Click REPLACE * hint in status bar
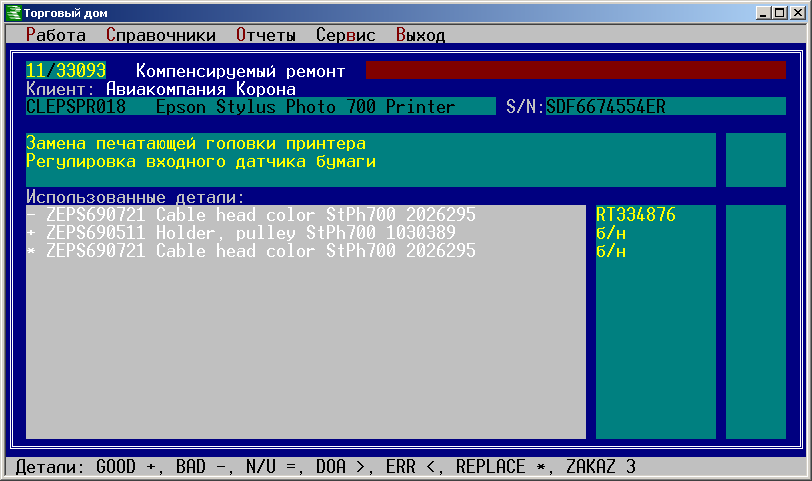 [x=501, y=467]
